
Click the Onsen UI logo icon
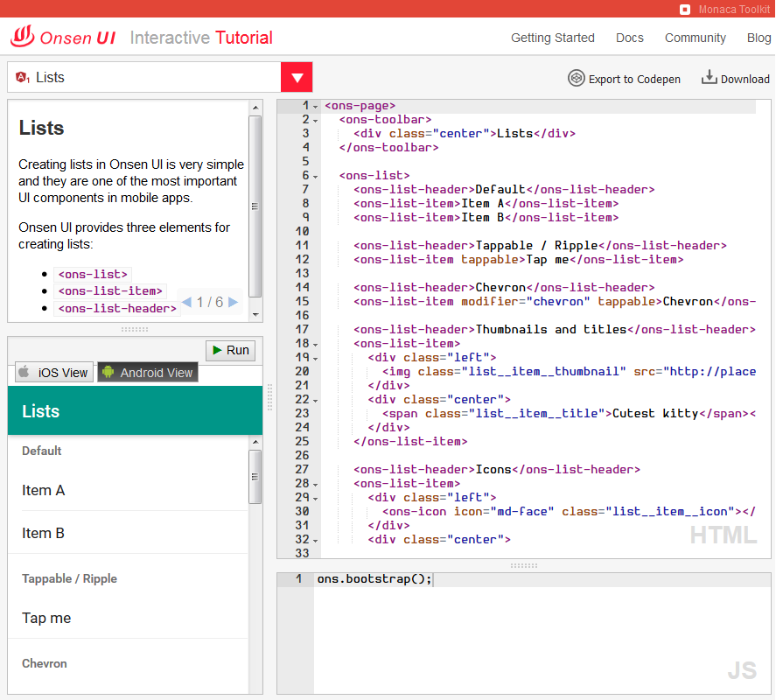point(23,37)
